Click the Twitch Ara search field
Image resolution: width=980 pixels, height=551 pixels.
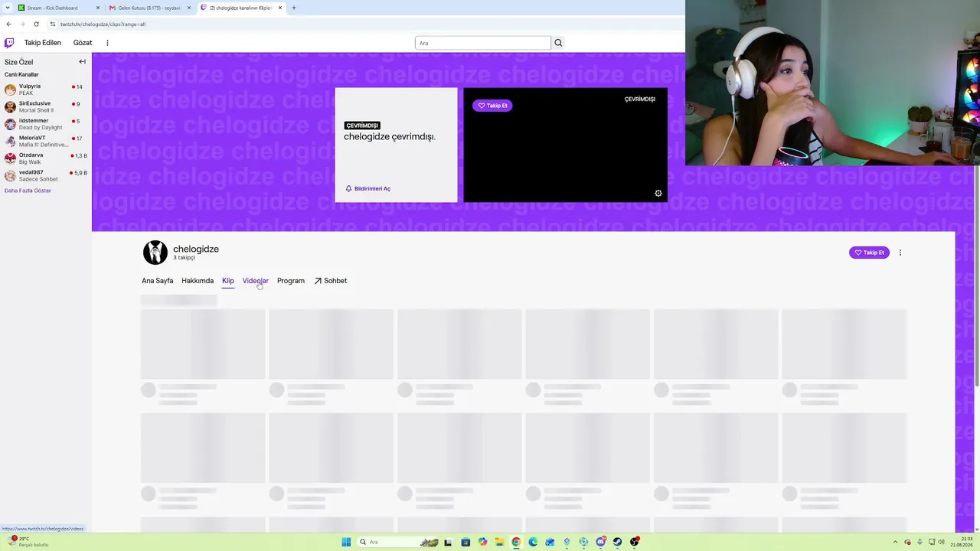[483, 43]
